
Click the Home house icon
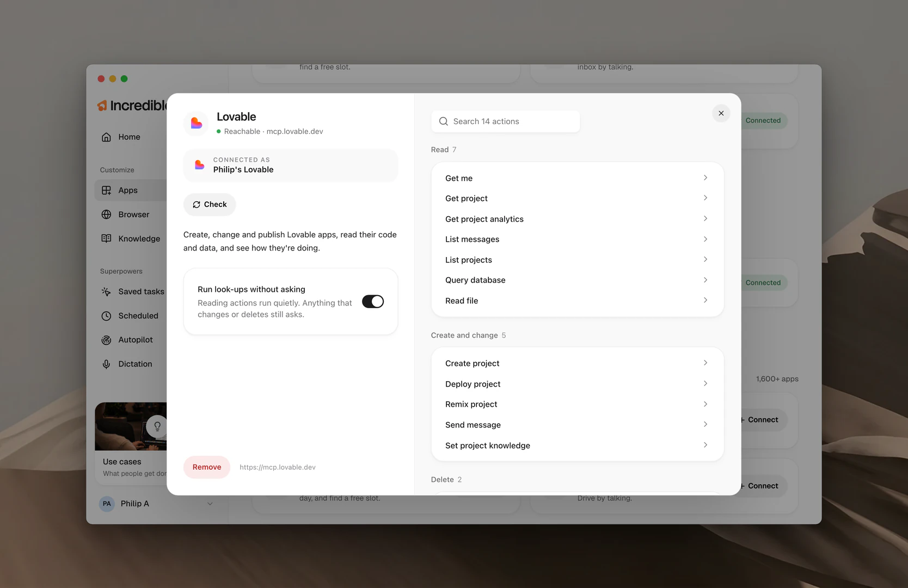106,137
